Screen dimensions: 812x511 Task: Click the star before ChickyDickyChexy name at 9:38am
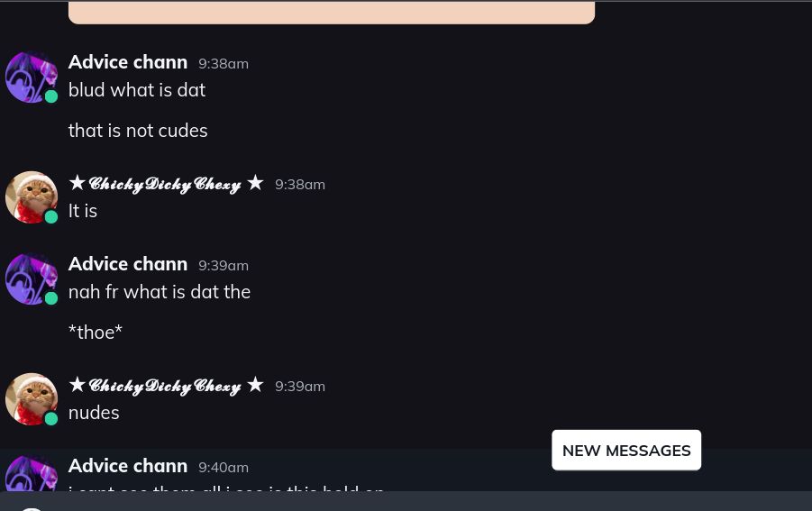[77, 183]
